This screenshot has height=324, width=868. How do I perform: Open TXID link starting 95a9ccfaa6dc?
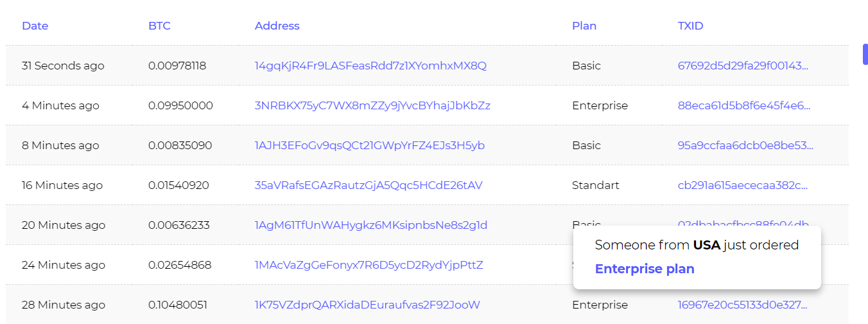745,145
